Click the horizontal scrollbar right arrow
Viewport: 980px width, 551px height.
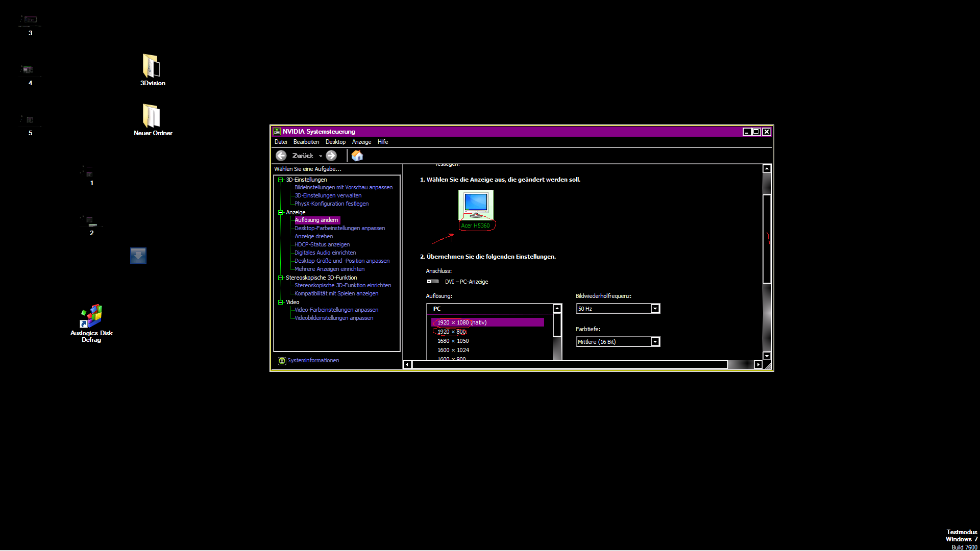[x=758, y=365]
